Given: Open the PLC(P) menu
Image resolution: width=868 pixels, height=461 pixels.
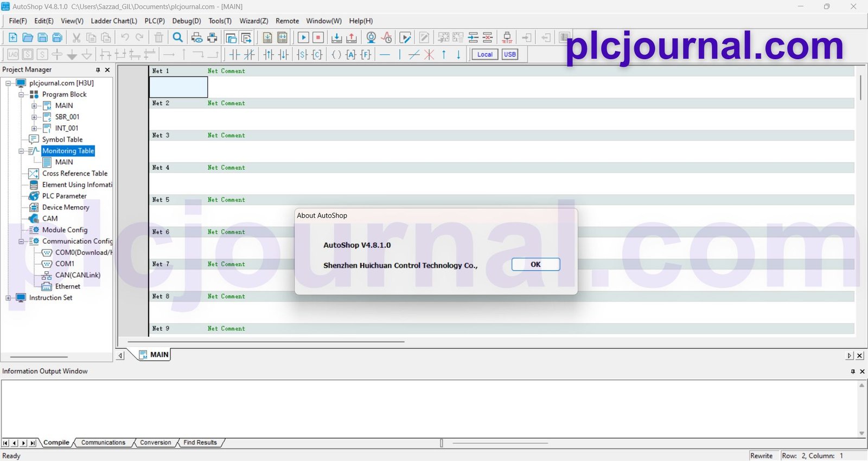Looking at the screenshot, I should tap(155, 21).
